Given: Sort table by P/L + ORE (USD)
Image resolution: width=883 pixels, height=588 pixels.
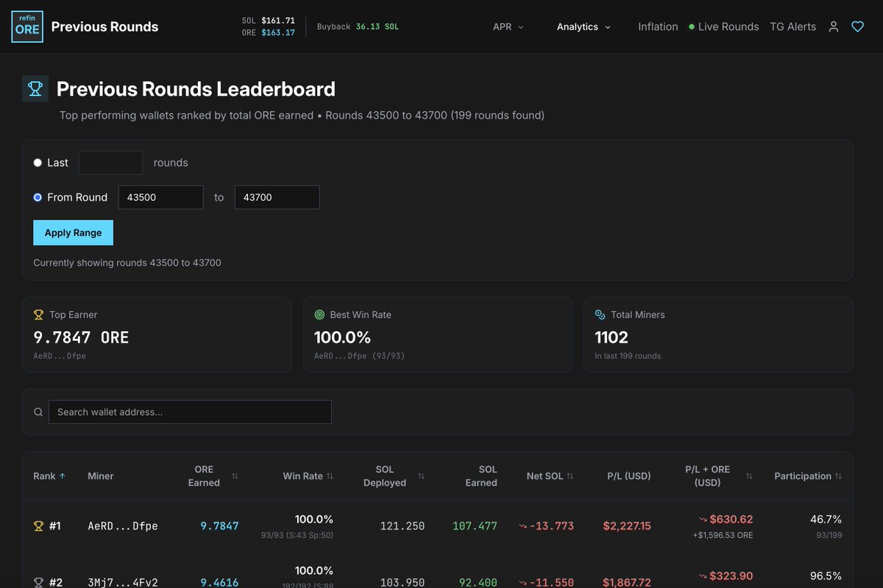Looking at the screenshot, I should pyautogui.click(x=749, y=476).
